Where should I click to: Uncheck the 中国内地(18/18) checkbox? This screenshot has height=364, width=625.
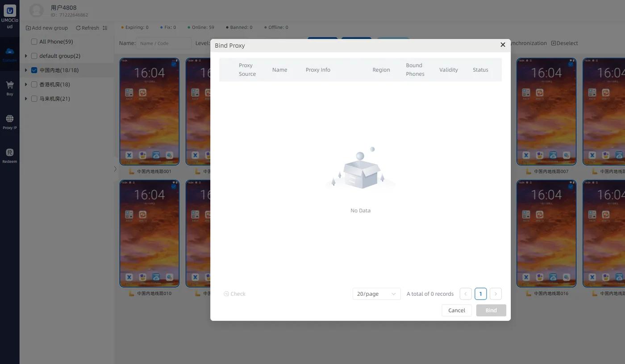pos(34,70)
